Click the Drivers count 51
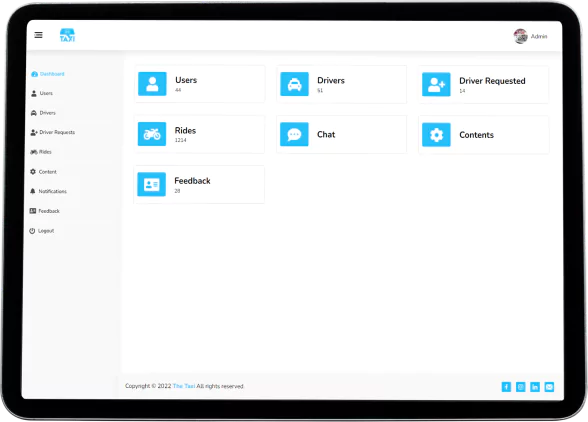Image resolution: width=588 pixels, height=422 pixels. [320, 90]
